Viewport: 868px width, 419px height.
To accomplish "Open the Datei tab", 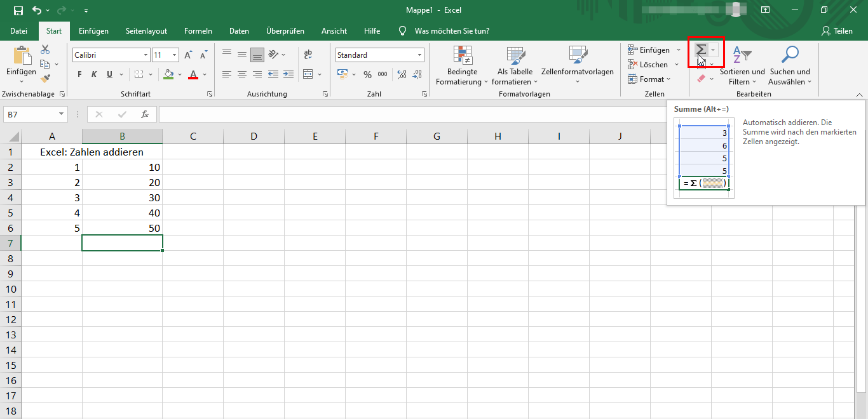I will (19, 31).
